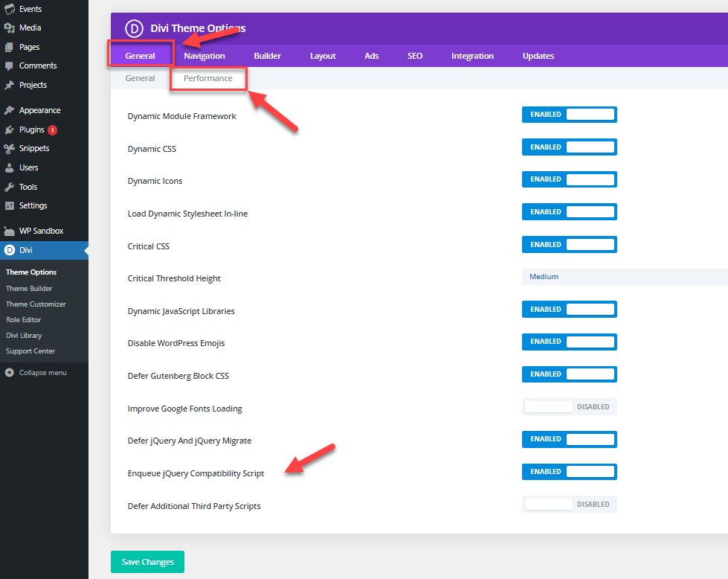This screenshot has width=728, height=579.
Task: Click the Projects pin icon
Action: [x=9, y=85]
